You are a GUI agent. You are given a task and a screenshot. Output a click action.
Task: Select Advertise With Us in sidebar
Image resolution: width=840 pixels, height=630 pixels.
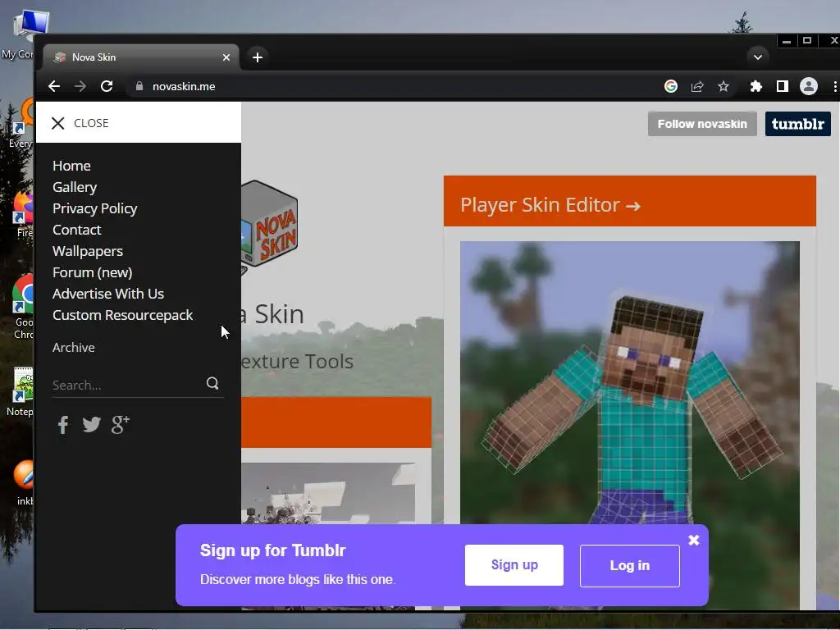pos(108,294)
